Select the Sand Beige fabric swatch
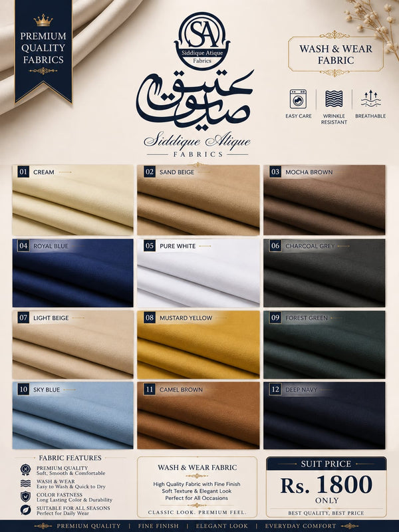This screenshot has width=399, height=532. coord(198,200)
